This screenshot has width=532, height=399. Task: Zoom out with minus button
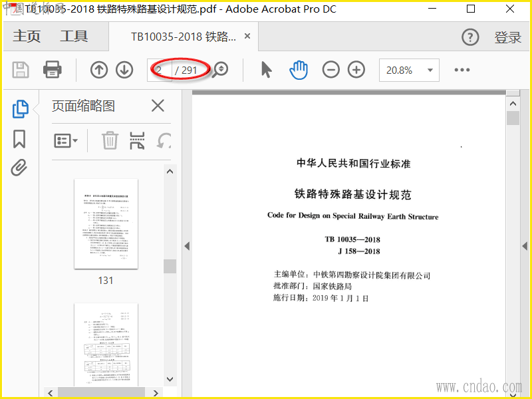[x=331, y=70]
